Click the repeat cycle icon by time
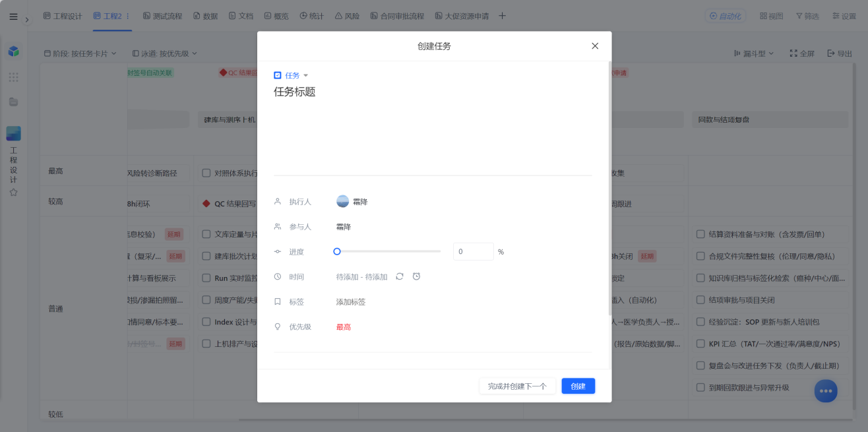 pyautogui.click(x=400, y=276)
